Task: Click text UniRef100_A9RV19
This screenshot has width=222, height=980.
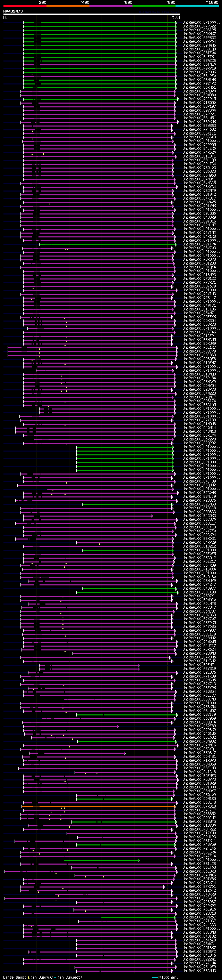Action: click(199, 68)
